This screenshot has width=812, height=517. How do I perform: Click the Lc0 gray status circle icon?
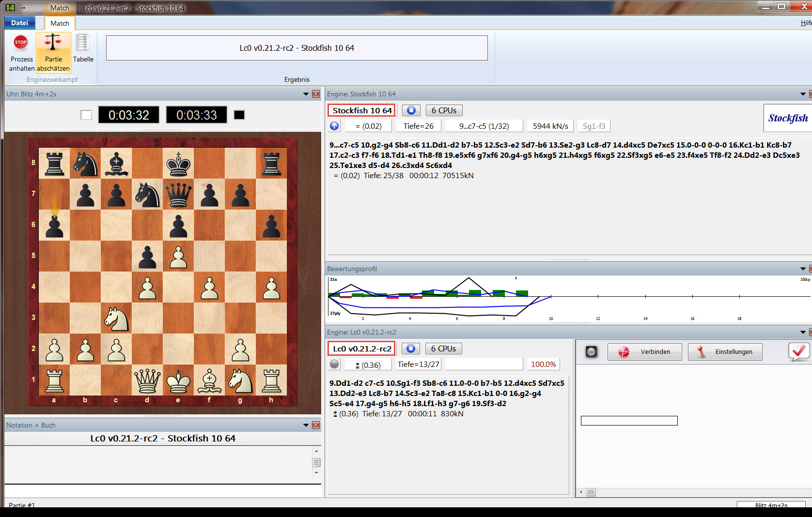334,364
